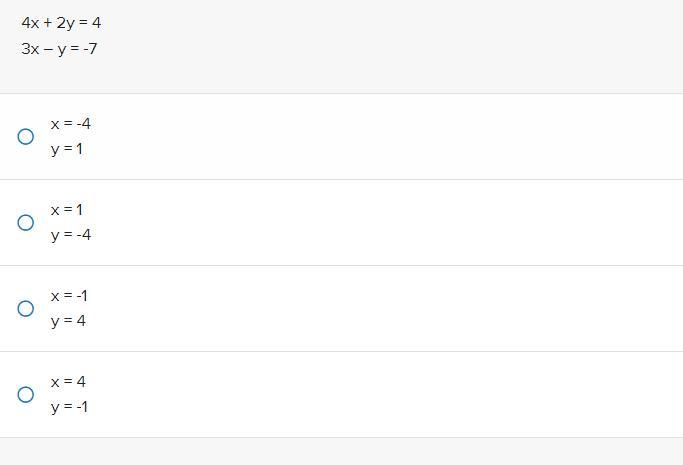
Task: Select radio button for x = 1, y = -4
Action: (x=26, y=222)
